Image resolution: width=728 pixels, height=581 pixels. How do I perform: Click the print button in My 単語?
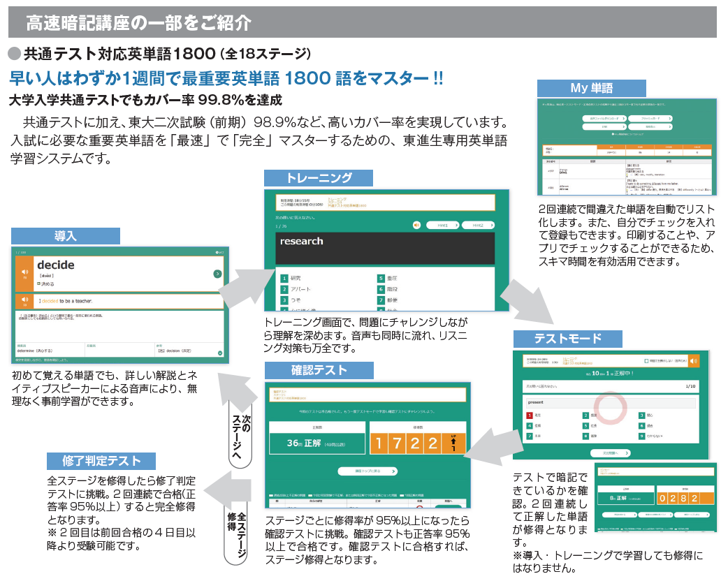pos(604,126)
